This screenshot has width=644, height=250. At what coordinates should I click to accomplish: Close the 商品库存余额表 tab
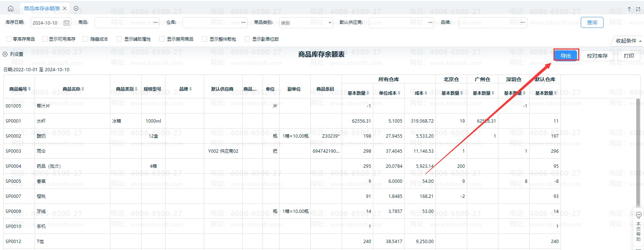pyautogui.click(x=65, y=8)
